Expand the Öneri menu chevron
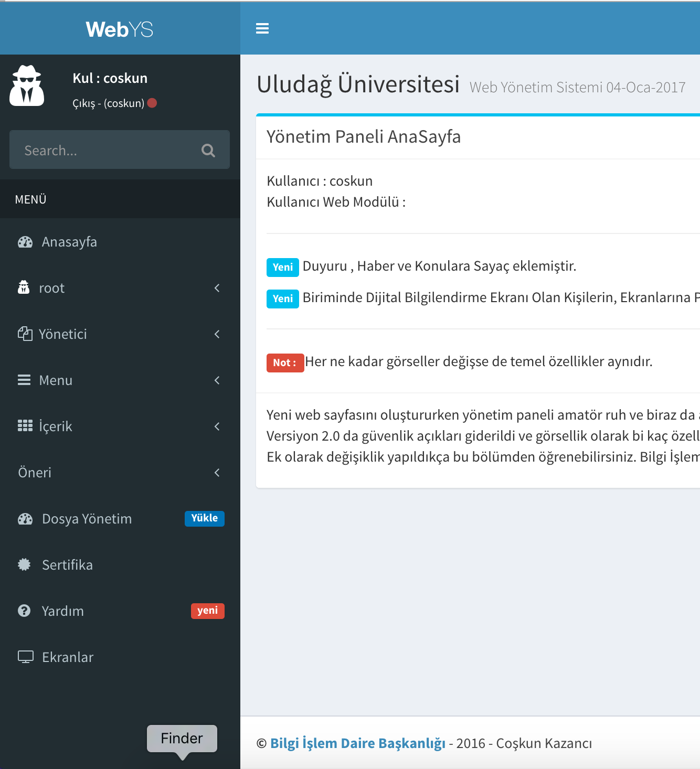The image size is (700, 769). tap(217, 472)
